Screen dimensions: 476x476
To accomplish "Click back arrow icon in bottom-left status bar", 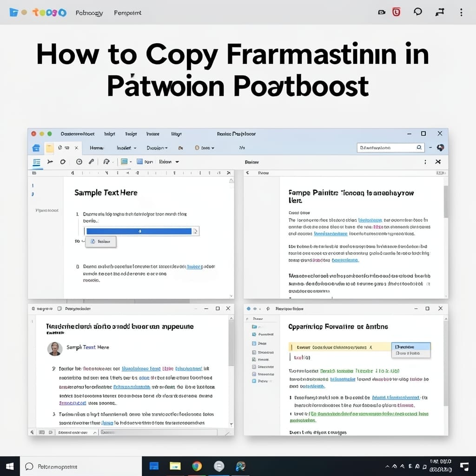I will pos(32,432).
